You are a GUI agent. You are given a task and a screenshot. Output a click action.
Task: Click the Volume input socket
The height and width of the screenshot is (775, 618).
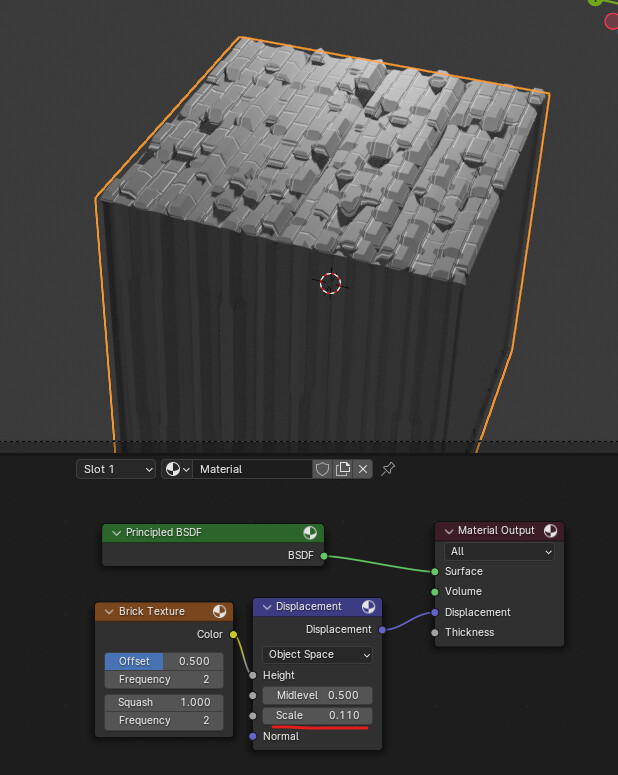click(x=435, y=592)
